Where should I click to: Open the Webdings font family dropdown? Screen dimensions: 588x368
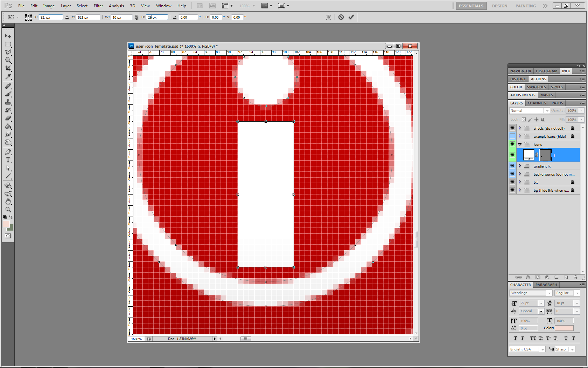pos(531,293)
